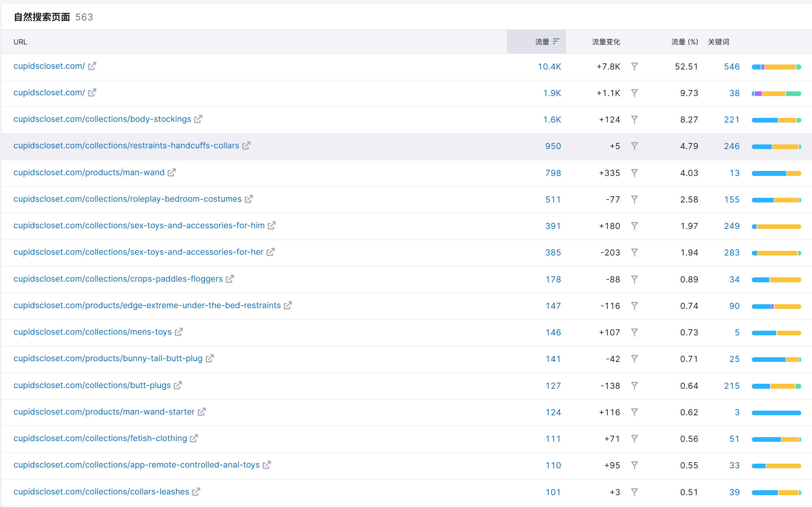Screen dimensions: 812x507
Task: Click the URL column header
Action: tap(20, 42)
